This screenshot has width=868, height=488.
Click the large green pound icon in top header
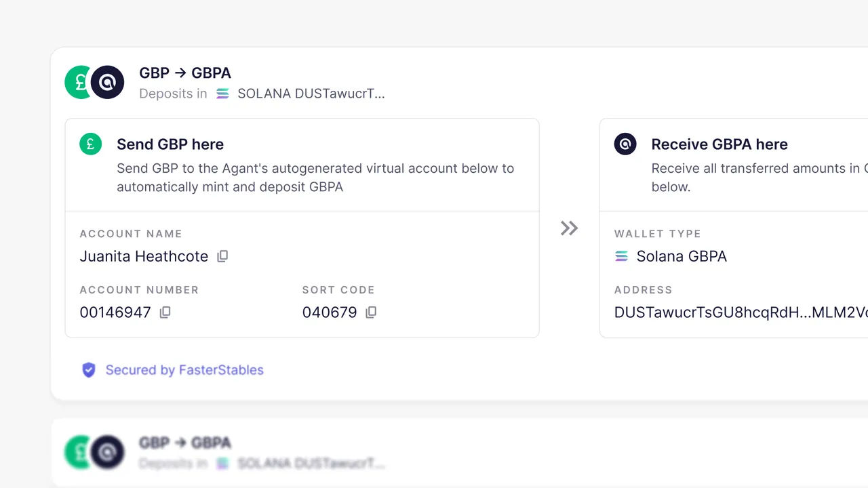click(77, 83)
